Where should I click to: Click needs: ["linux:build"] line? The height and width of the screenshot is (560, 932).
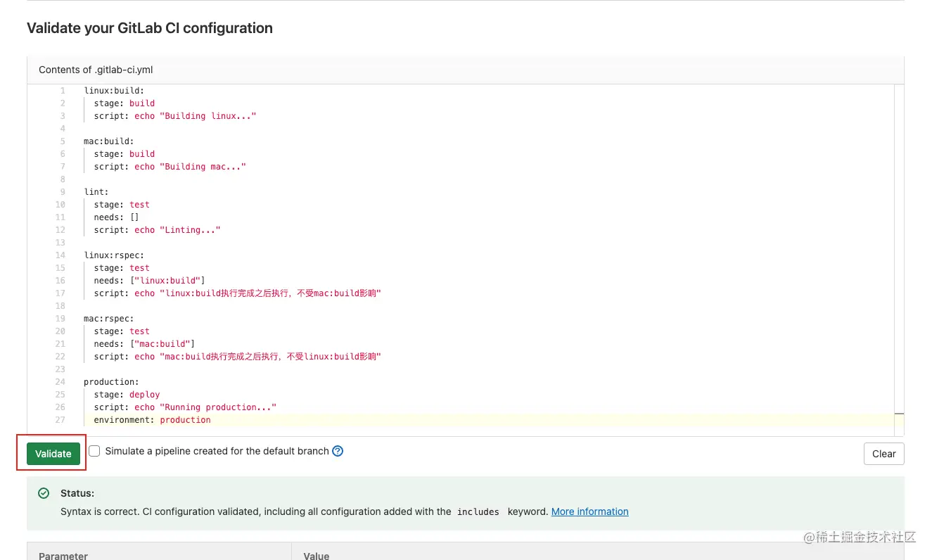150,281
